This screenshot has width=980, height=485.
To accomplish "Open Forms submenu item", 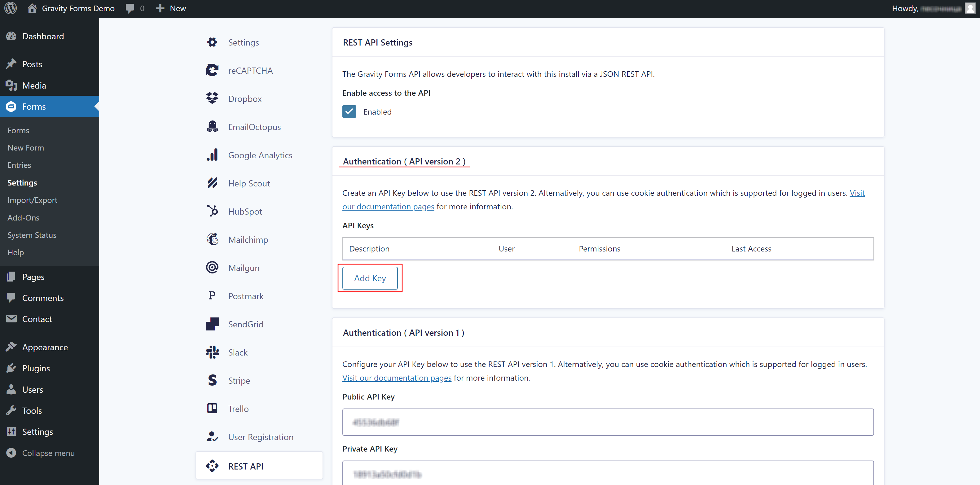I will [18, 130].
